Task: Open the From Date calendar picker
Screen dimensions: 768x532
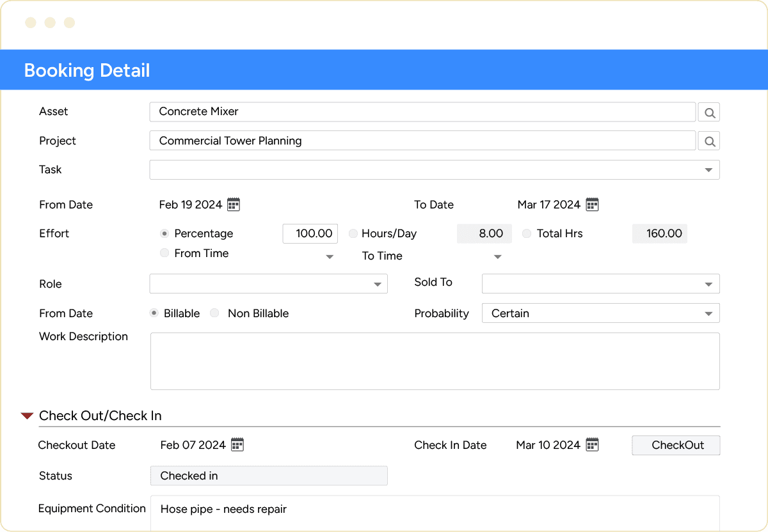Action: coord(234,204)
